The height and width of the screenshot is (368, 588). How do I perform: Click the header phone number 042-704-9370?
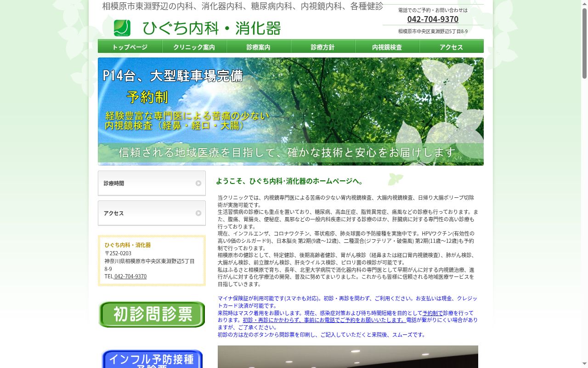click(433, 19)
